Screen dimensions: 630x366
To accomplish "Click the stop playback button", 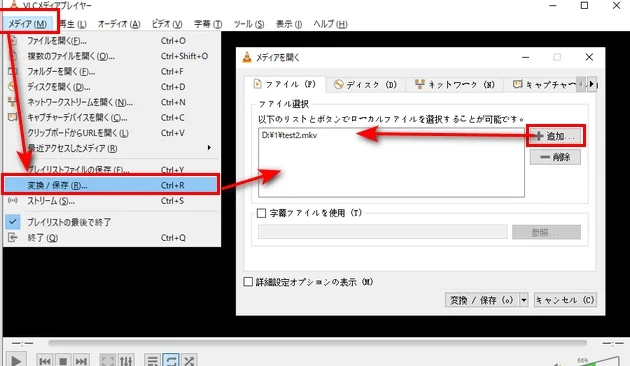I will tap(63, 361).
